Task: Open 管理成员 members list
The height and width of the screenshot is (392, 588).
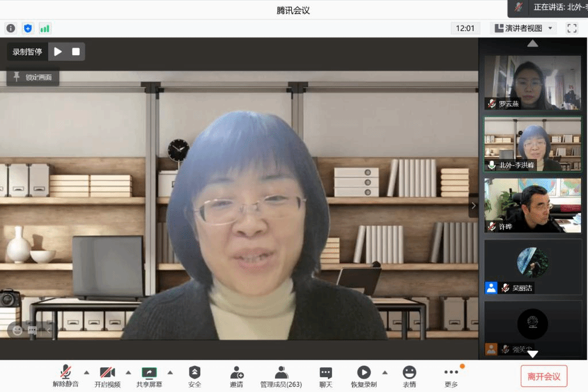Action: (281, 377)
